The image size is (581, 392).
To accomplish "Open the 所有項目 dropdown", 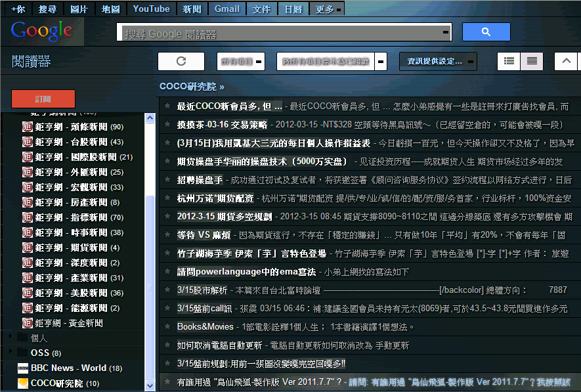I will click(x=241, y=61).
